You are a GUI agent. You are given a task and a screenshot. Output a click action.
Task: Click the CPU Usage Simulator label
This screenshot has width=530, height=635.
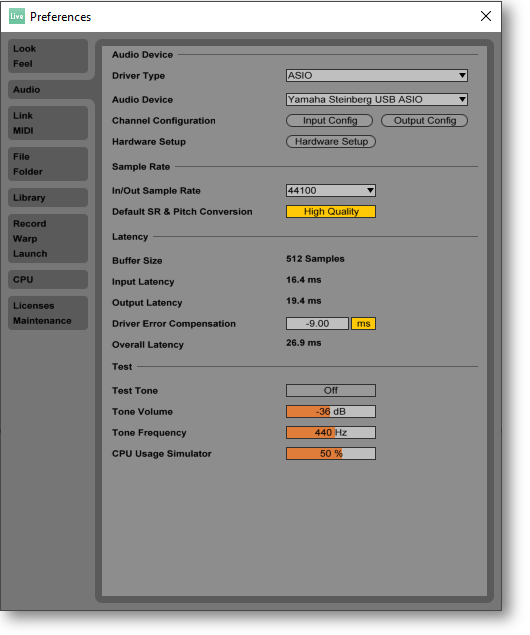[162, 454]
